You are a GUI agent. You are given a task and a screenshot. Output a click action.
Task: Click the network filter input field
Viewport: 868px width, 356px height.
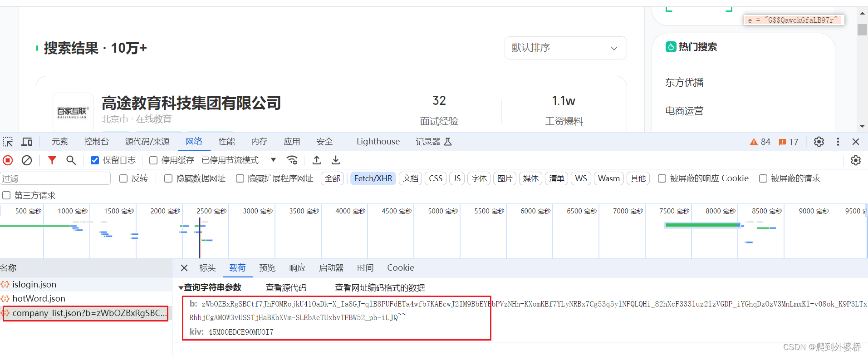point(55,178)
